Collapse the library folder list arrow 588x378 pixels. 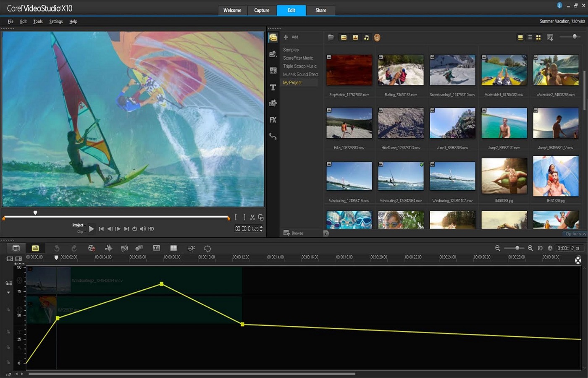(x=326, y=234)
